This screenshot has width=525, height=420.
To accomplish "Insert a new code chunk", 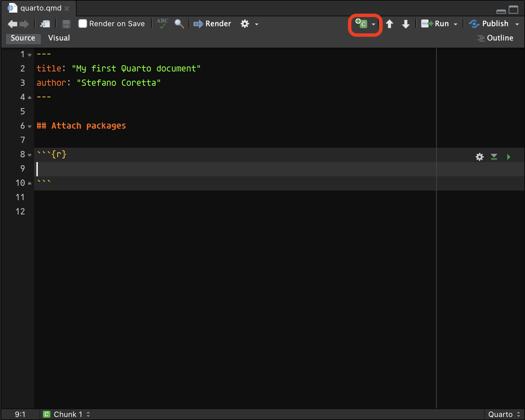I will coord(362,23).
